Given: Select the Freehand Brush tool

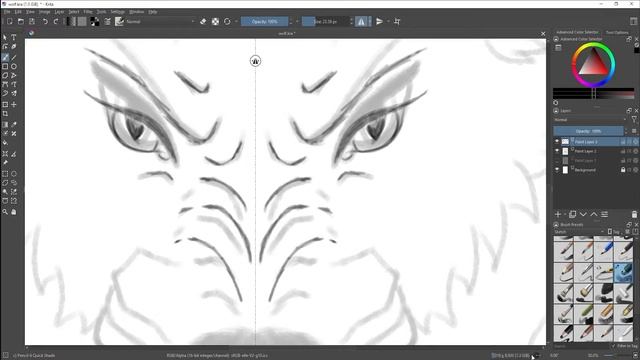Looking at the screenshot, I should click(x=5, y=57).
